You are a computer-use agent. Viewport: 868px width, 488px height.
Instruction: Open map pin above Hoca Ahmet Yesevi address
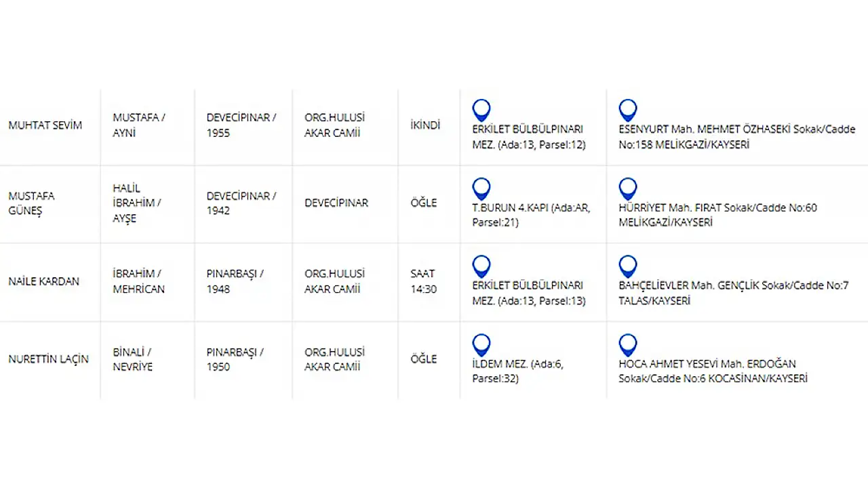(x=628, y=344)
